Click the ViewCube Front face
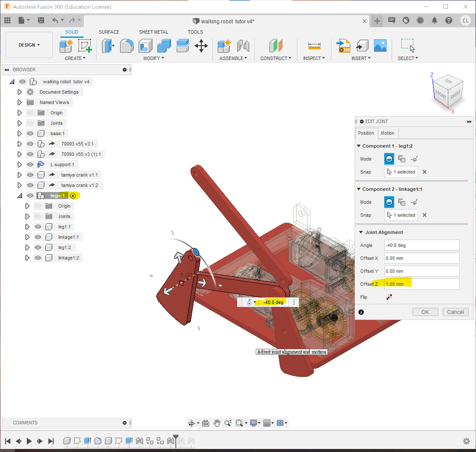 pos(441,93)
